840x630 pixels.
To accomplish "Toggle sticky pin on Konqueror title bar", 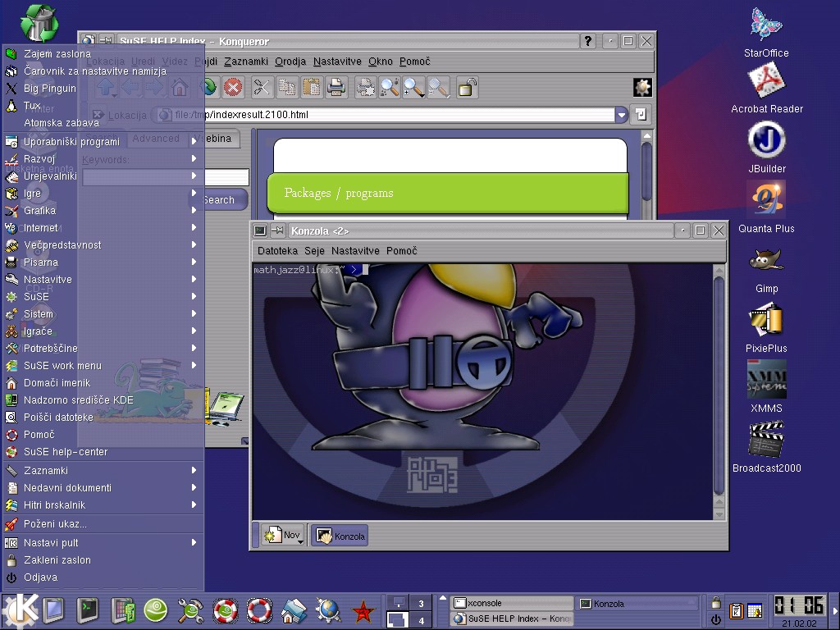I will (x=106, y=41).
